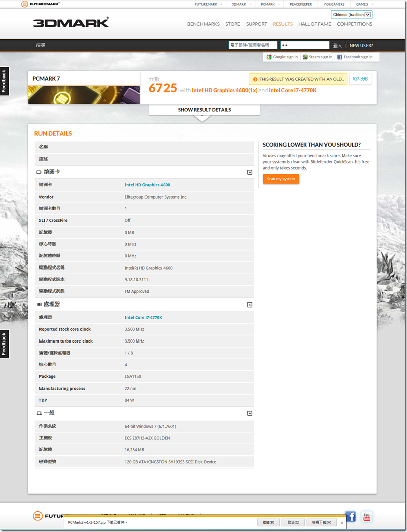Click the 搜尋 search field

point(40,45)
